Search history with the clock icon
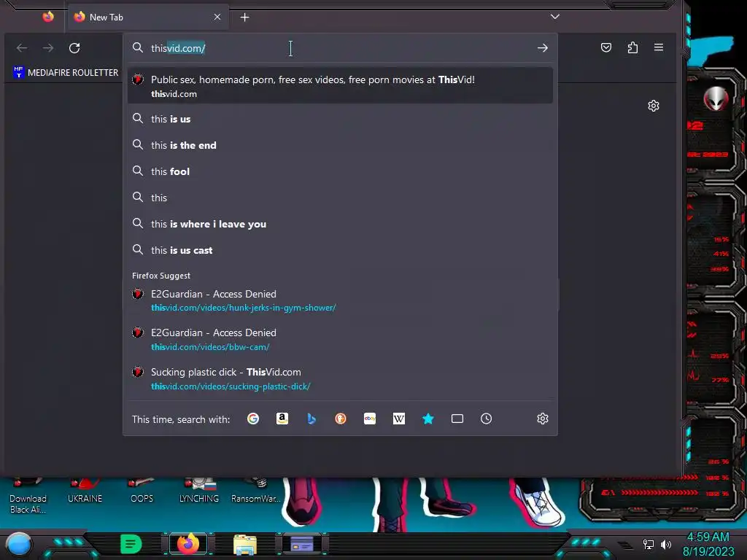Viewport: 747px width, 560px height. click(486, 419)
